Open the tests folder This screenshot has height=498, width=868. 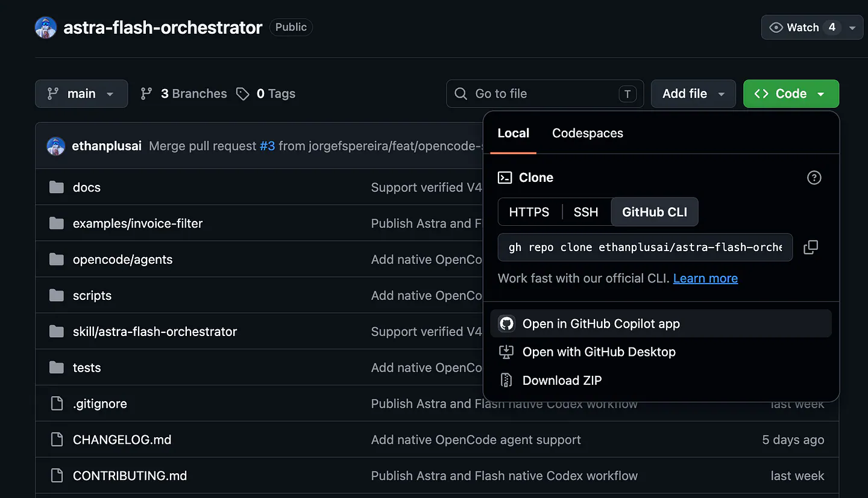[87, 368]
